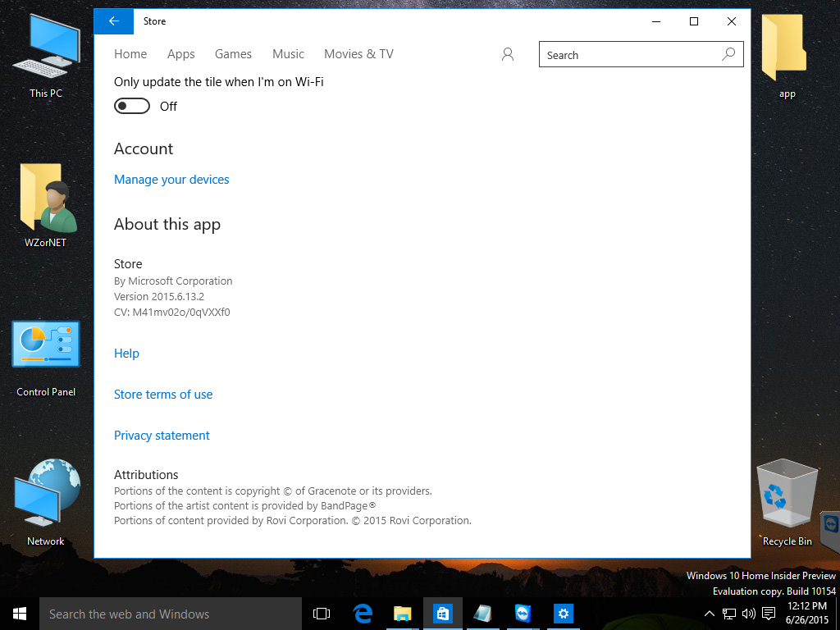The height and width of the screenshot is (630, 840).
Task: Open the Privacy statement link
Action: pos(162,436)
